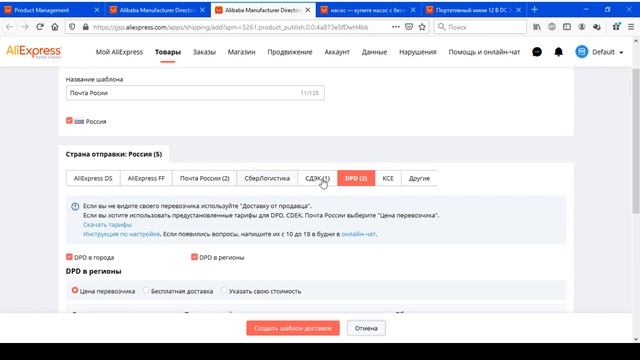Switch to СДЭК (1) tab
Viewport: 640px width, 360px height.
point(318,178)
